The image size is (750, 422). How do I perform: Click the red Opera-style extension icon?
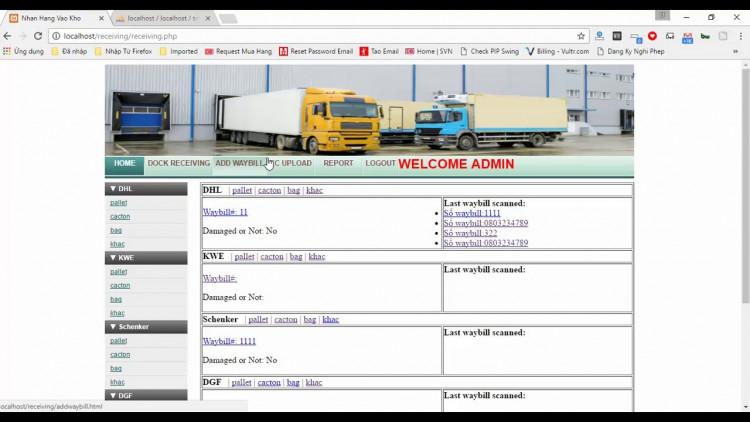[652, 36]
